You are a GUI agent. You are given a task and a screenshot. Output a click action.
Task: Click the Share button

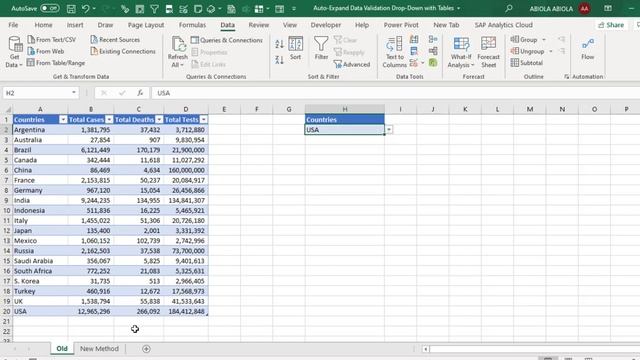[x=611, y=25]
